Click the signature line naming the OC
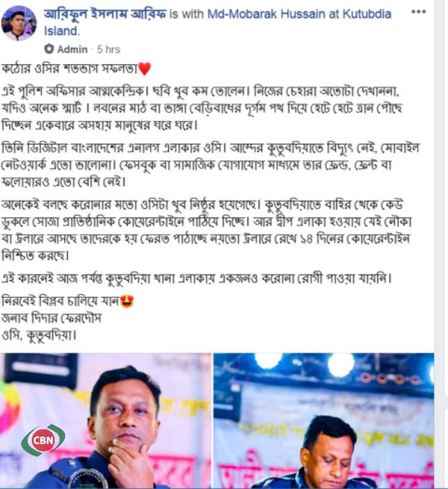 52,318
